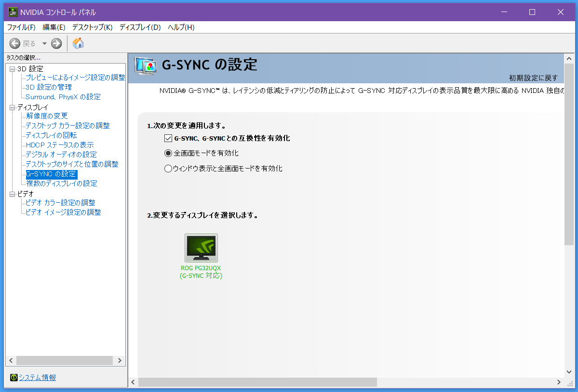Click main pane horizontal scroll-left arrow
578x392 pixels.
[133, 382]
